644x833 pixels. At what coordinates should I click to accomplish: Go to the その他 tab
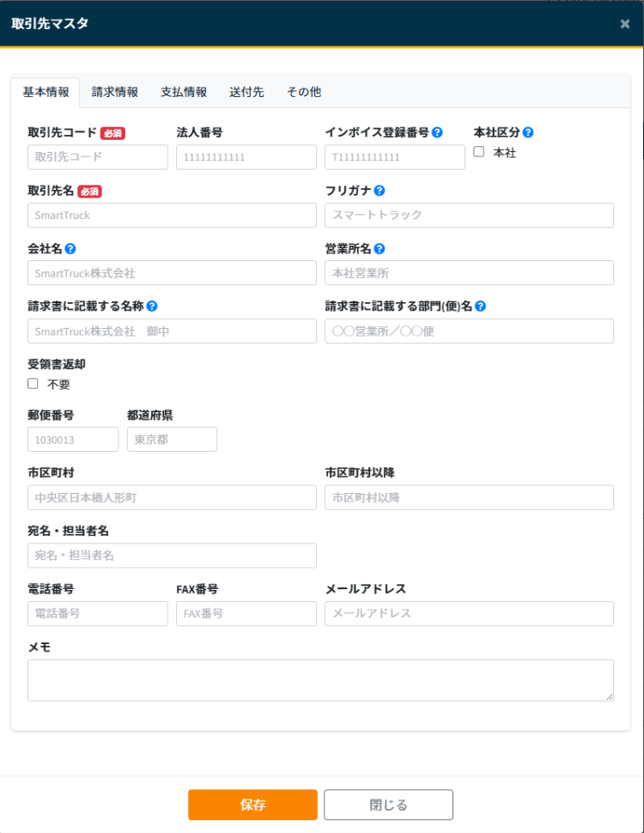[304, 92]
